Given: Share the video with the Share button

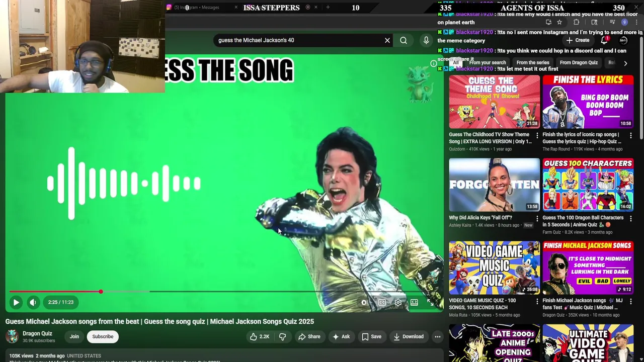Looking at the screenshot, I should (x=308, y=336).
